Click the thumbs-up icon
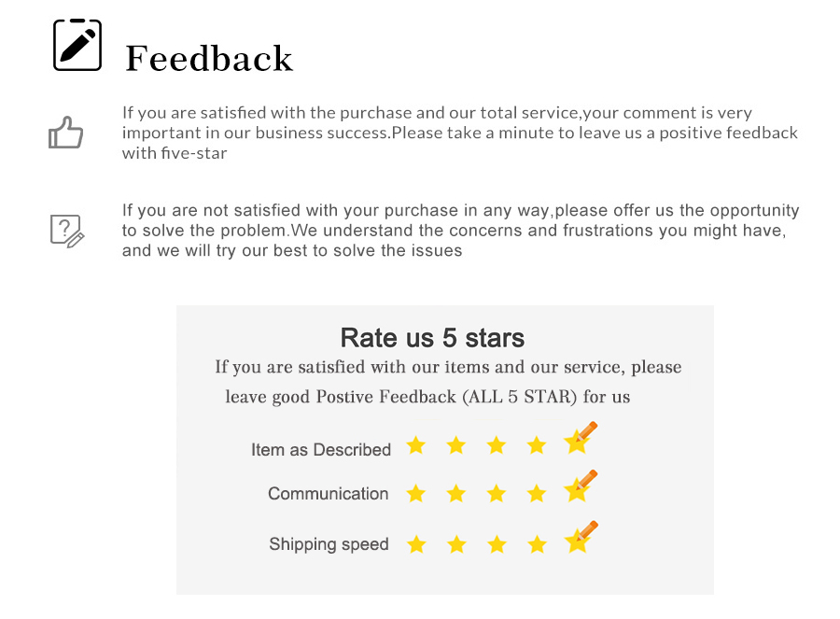Screen dimensions: 840x619 tap(66, 133)
